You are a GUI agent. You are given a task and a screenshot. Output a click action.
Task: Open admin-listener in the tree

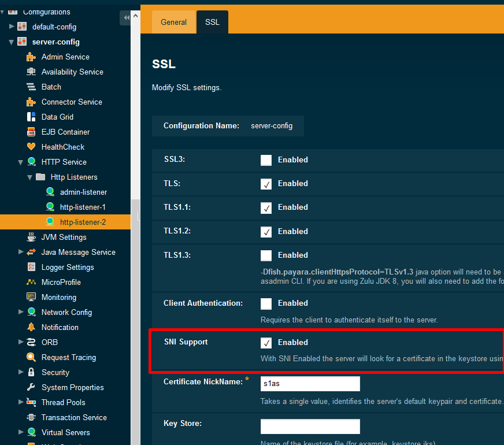[83, 192]
